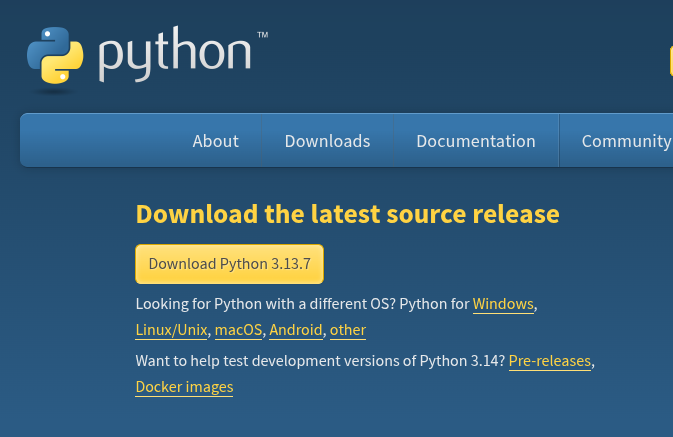Viewport: 673px width, 437px height.
Task: Click the "Download the latest source release" heading
Action: (x=347, y=214)
